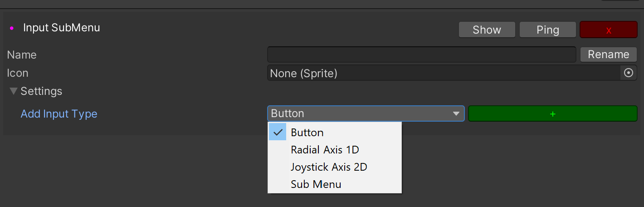This screenshot has width=644, height=207.
Task: Focus the Name text field
Action: pyautogui.click(x=422, y=54)
